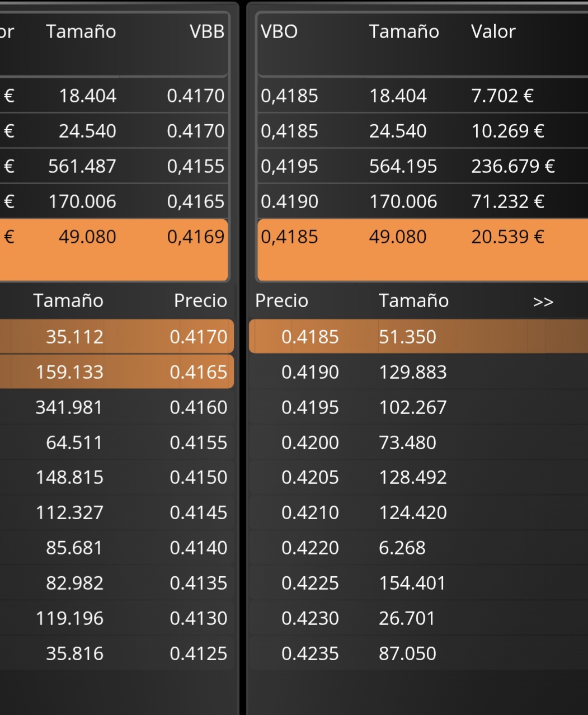588x715 pixels.
Task: Select the VBB column header
Action: [206, 32]
